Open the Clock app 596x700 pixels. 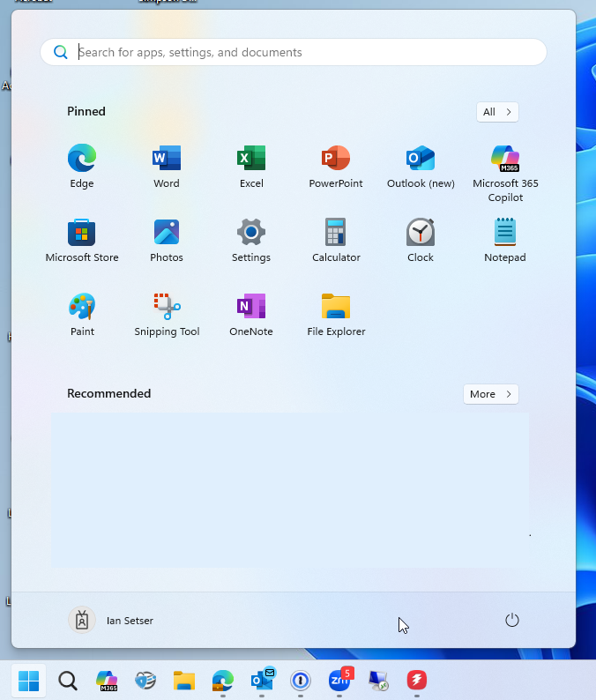click(421, 240)
